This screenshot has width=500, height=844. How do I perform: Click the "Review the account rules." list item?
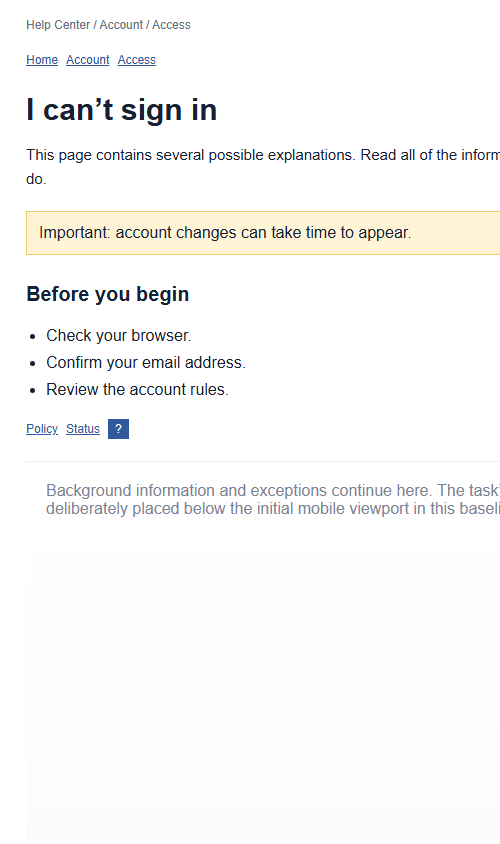pyautogui.click(x=137, y=389)
